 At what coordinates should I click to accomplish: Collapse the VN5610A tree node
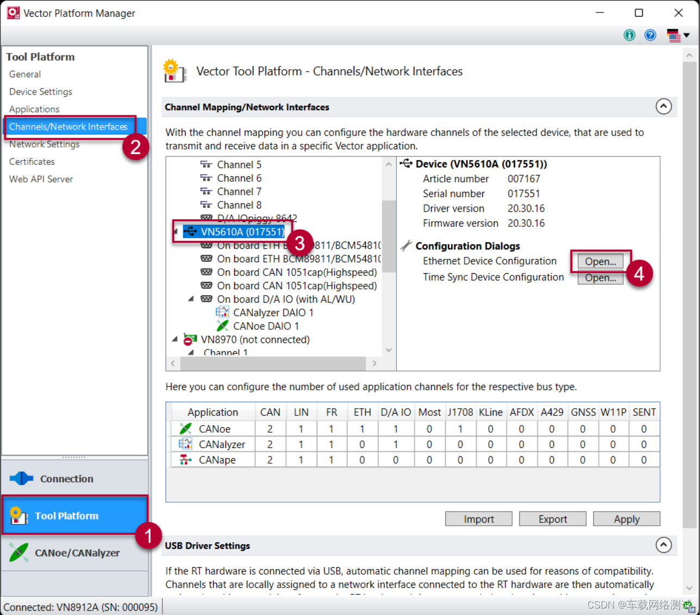[175, 232]
